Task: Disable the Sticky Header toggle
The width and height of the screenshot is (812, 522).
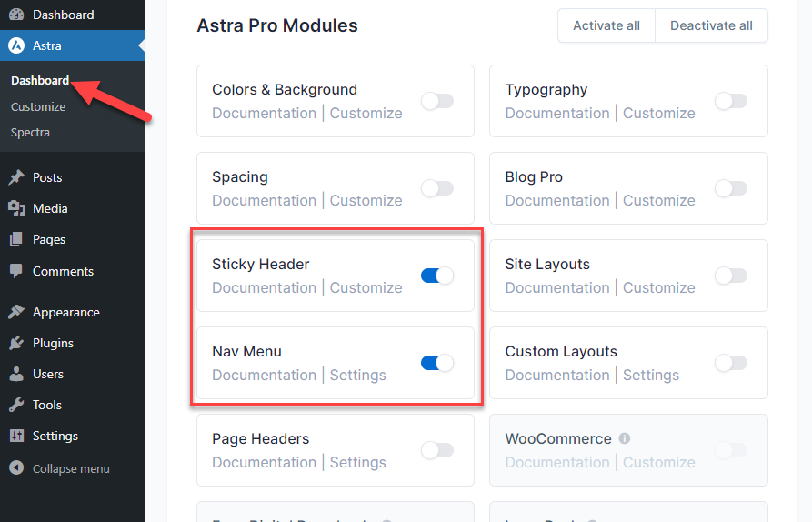Action: (437, 276)
